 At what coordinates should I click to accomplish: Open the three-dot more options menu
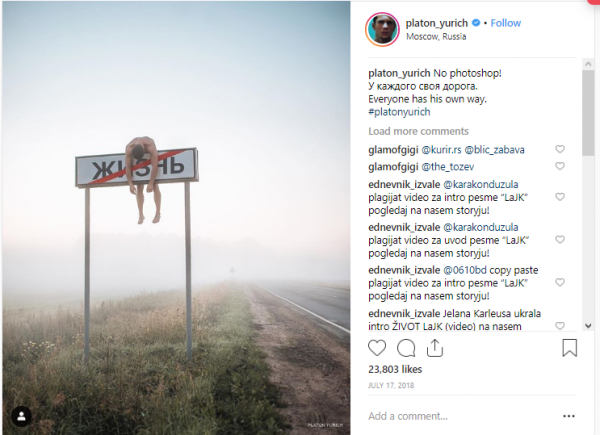tap(569, 416)
